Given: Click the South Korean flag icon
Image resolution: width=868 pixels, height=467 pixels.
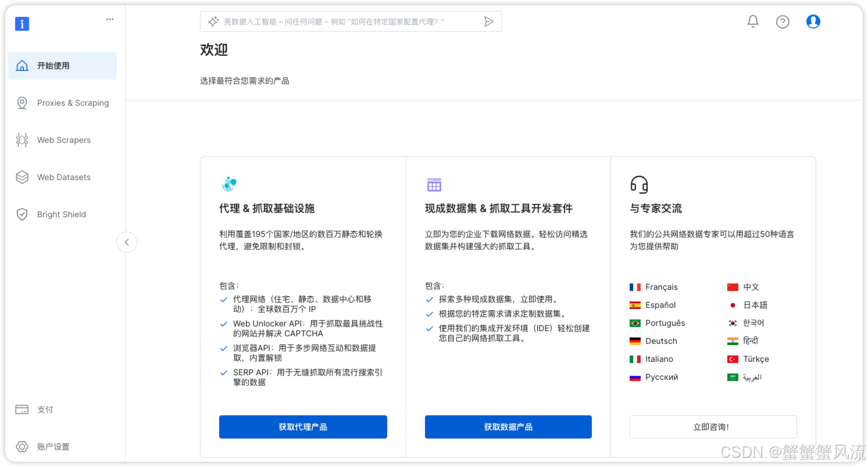Looking at the screenshot, I should click(733, 323).
